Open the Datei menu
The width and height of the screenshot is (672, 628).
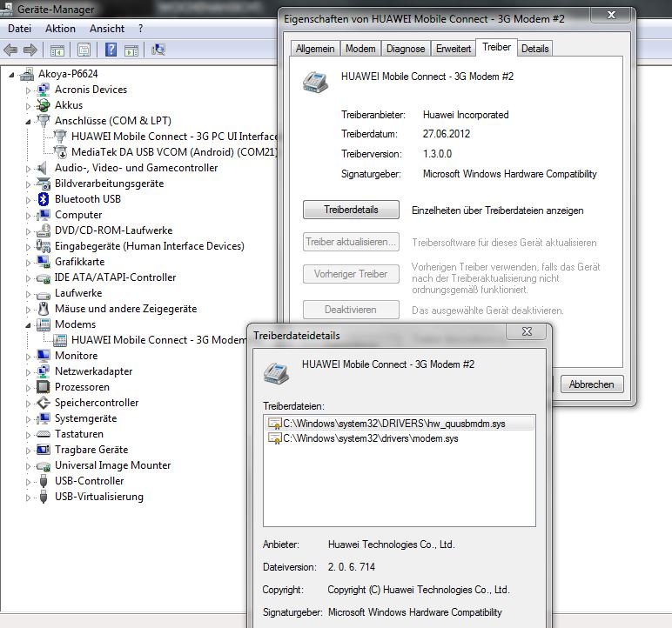[x=19, y=29]
